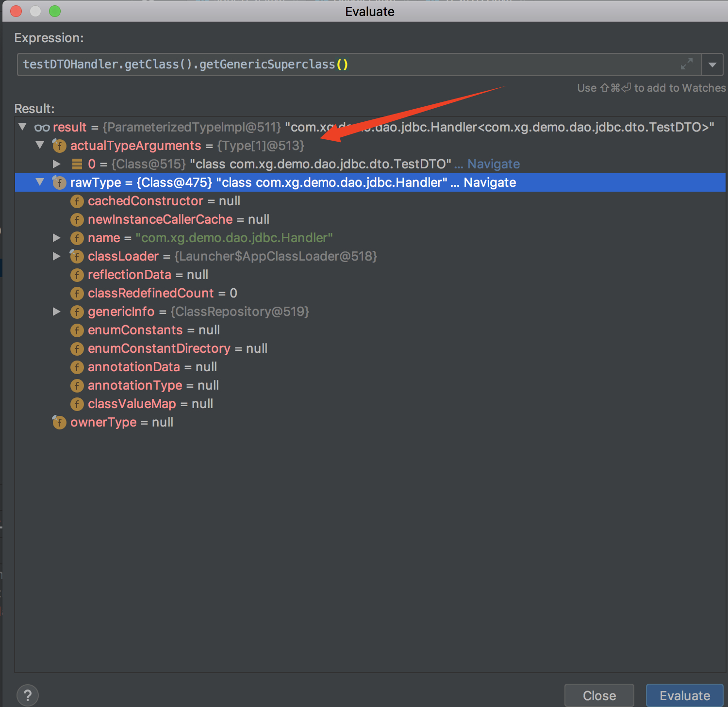Expand array element 0 TestDTO class
This screenshot has width=728, height=707.
[x=57, y=164]
